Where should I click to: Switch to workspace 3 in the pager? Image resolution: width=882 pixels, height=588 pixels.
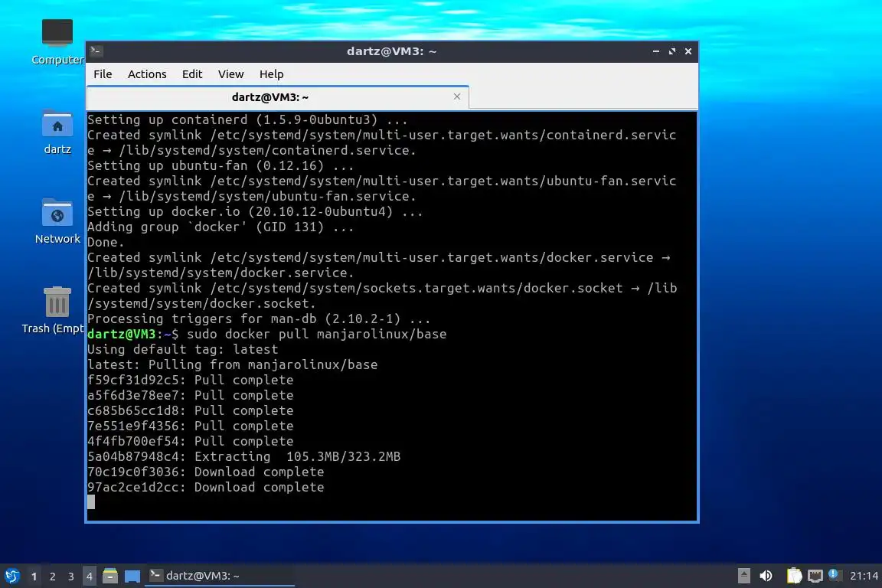[x=71, y=577]
